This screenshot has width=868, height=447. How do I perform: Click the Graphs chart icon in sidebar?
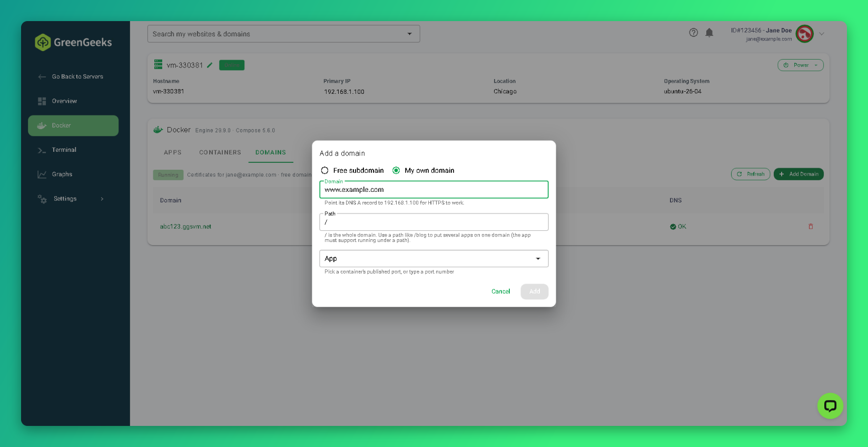pyautogui.click(x=42, y=174)
